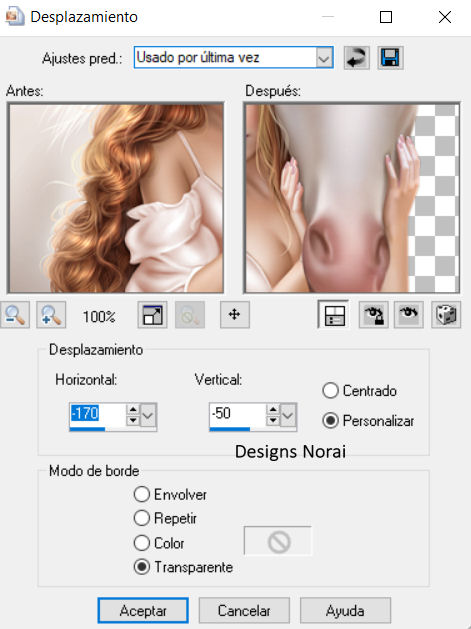Image resolution: width=471 pixels, height=629 pixels.
Task: Click the fit preview to window icon
Action: pyautogui.click(x=152, y=315)
